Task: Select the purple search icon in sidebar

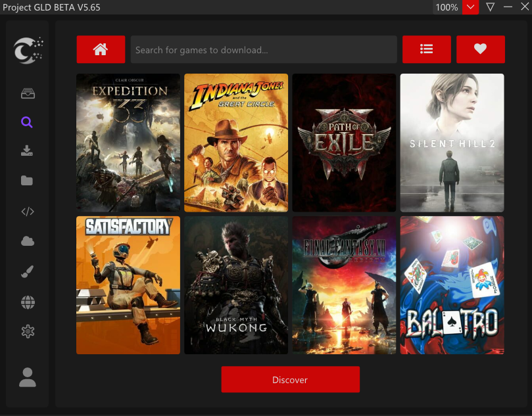Action: point(27,122)
